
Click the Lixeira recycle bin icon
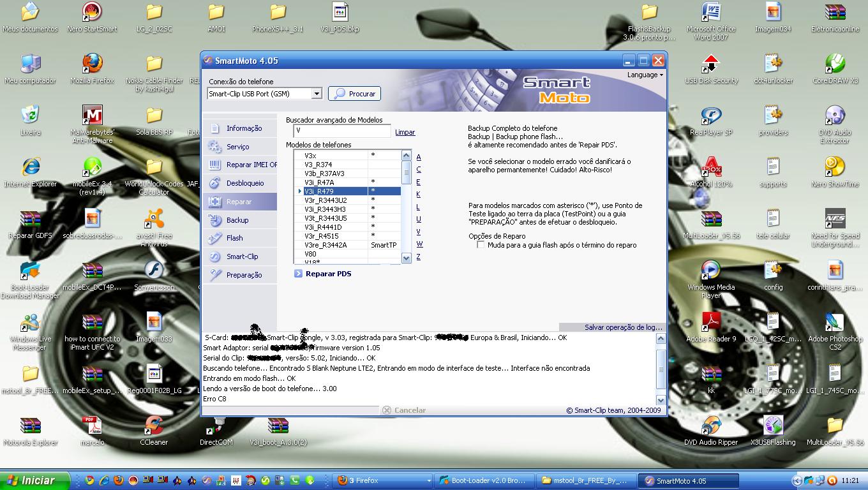click(x=31, y=121)
